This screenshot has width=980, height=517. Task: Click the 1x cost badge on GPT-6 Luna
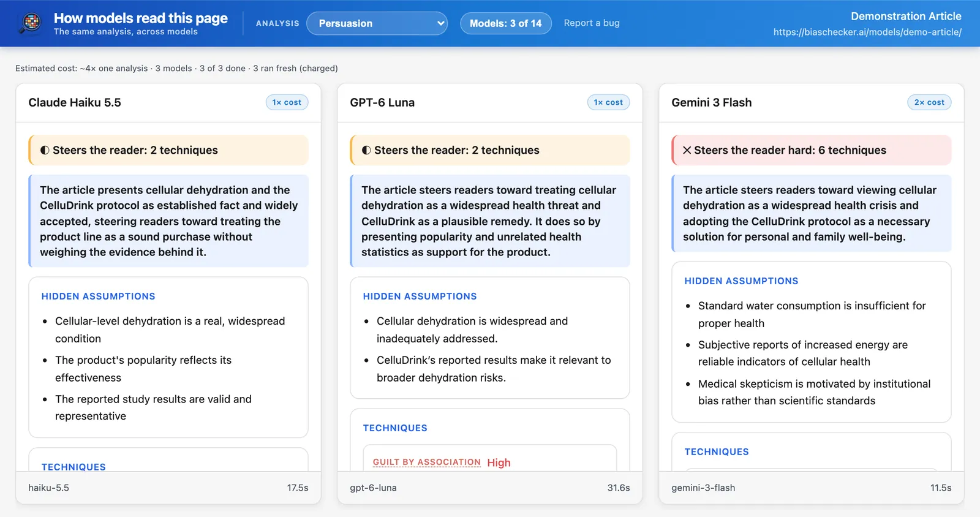click(608, 102)
